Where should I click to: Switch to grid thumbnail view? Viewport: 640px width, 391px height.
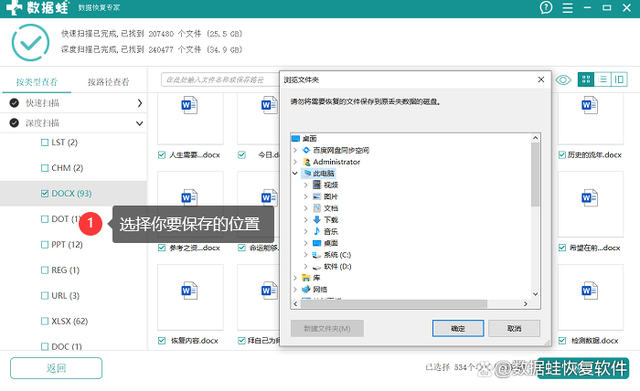tap(586, 79)
